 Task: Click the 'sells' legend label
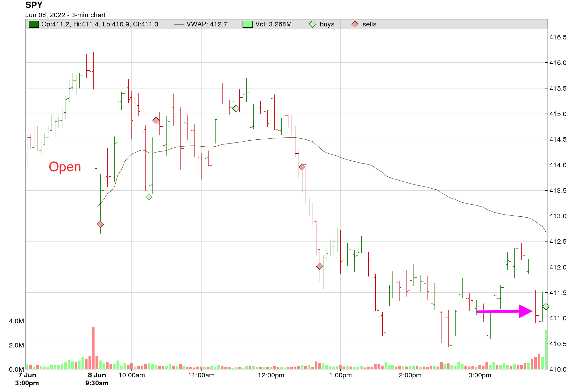pyautogui.click(x=369, y=24)
